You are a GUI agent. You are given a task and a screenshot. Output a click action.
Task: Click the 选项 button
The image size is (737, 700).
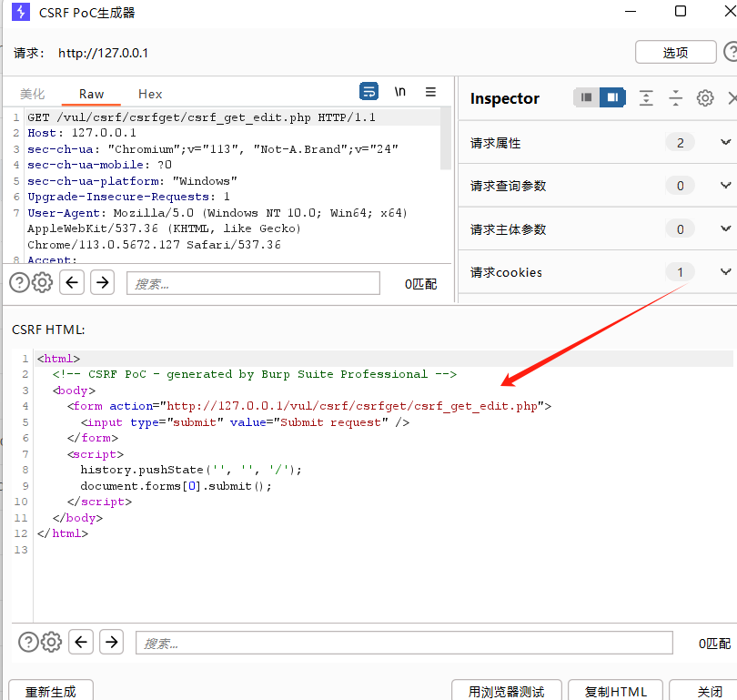pos(675,52)
